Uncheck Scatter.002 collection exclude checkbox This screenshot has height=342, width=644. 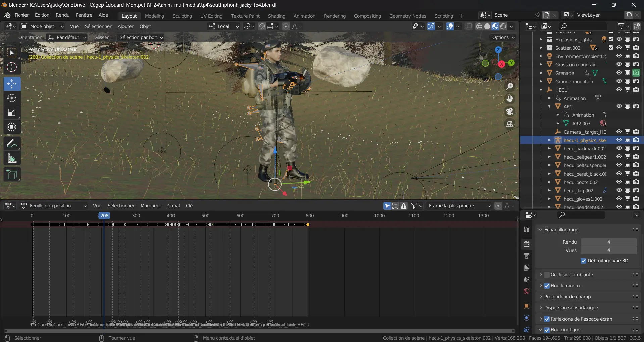coord(611,48)
